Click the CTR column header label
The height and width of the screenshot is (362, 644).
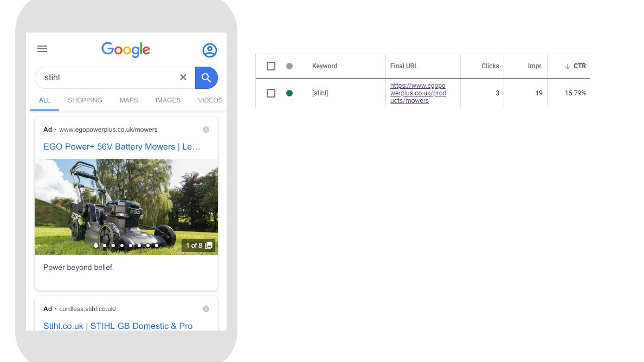579,66
